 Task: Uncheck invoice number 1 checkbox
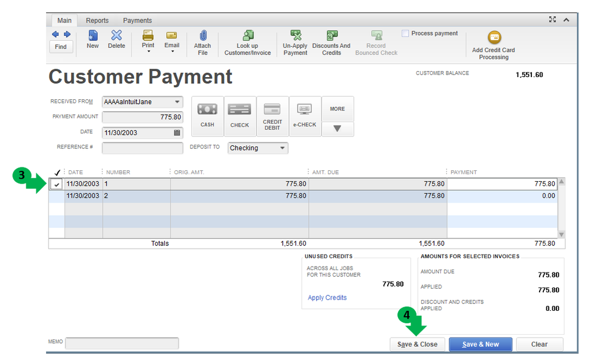coord(57,184)
